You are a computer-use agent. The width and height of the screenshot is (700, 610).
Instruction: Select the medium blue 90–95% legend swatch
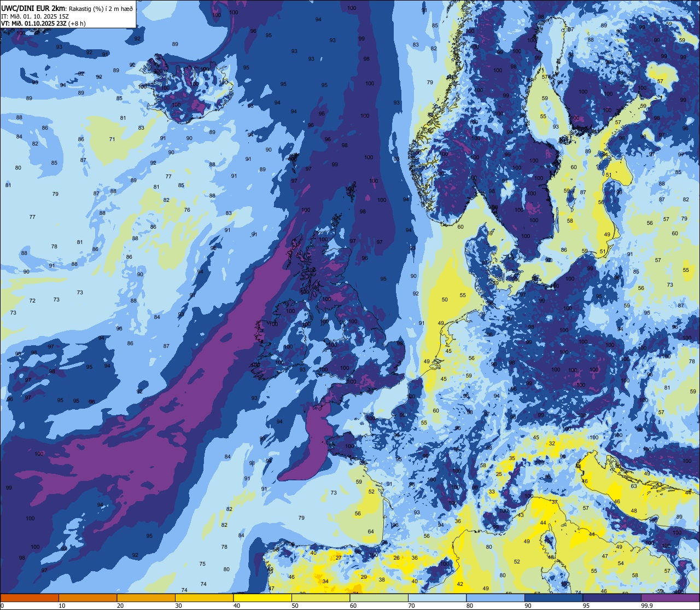coord(553,597)
